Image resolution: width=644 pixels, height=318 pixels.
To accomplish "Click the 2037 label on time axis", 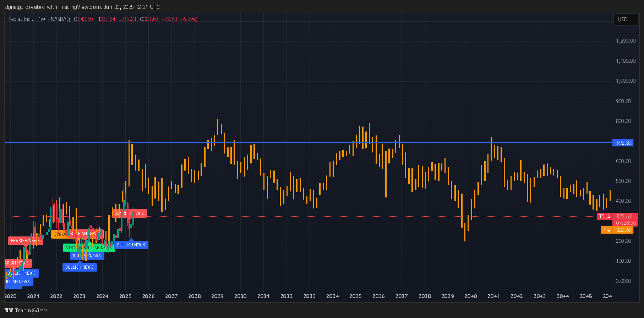I will coord(402,296).
